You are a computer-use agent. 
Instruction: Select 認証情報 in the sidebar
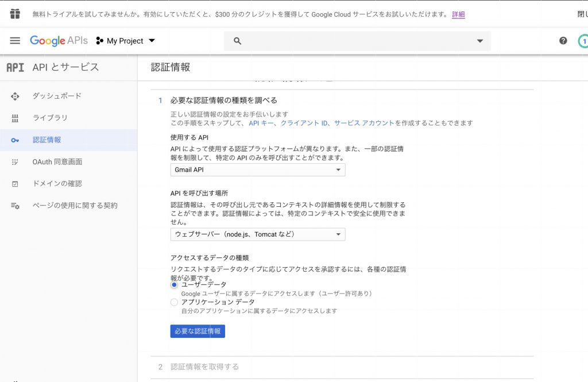click(69, 140)
